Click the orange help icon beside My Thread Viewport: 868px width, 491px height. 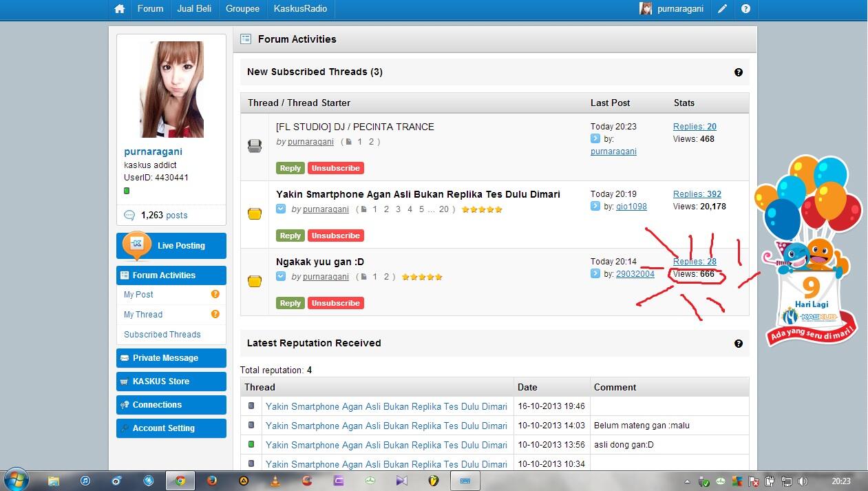pyautogui.click(x=215, y=314)
